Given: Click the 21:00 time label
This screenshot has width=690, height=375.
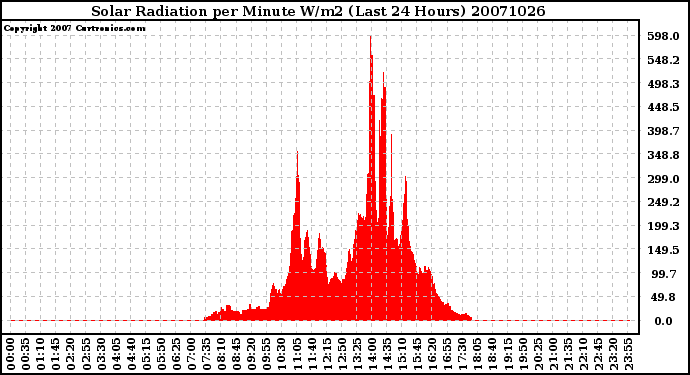Looking at the screenshot, I should click(x=552, y=354).
